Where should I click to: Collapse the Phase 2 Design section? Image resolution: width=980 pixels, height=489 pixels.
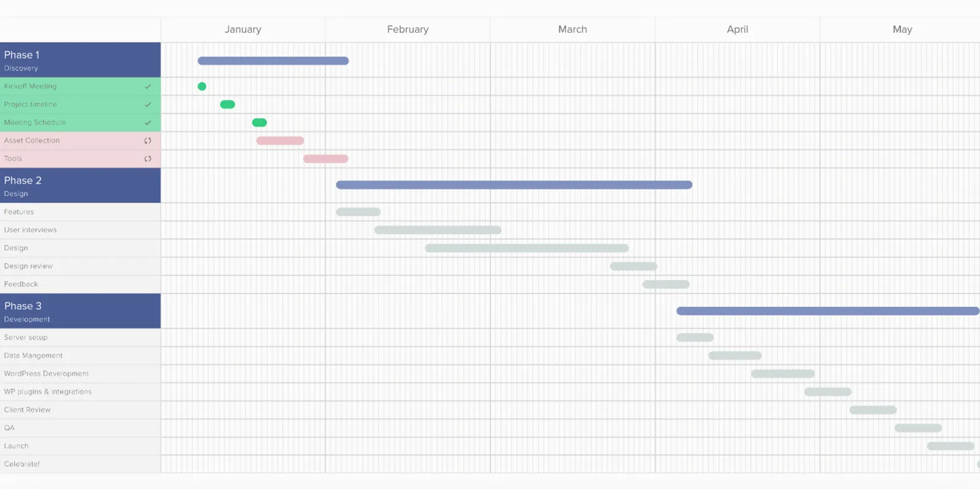coord(80,186)
